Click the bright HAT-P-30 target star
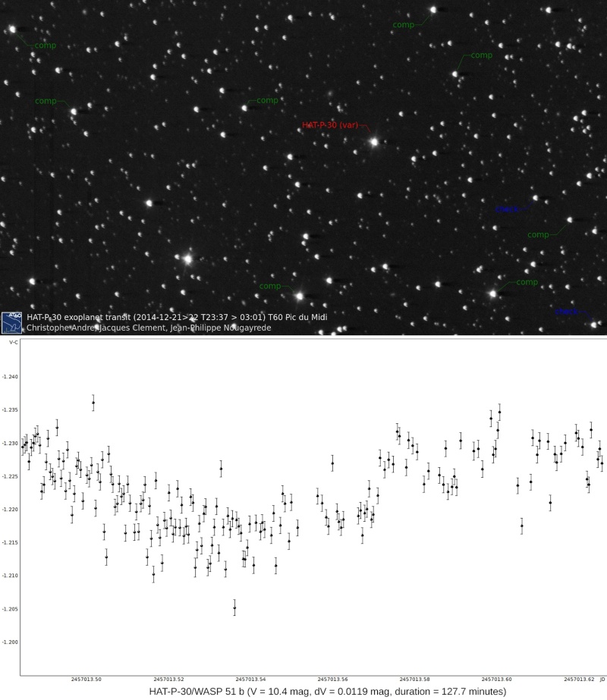 click(374, 142)
